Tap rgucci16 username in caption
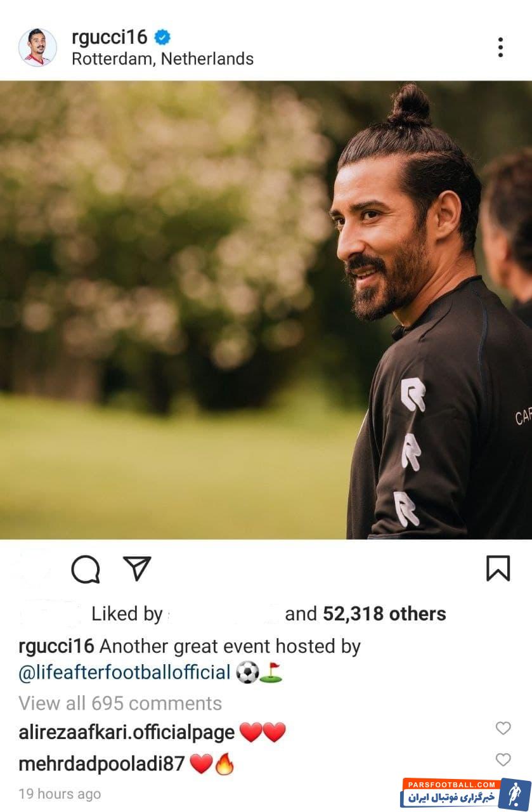 point(56,646)
